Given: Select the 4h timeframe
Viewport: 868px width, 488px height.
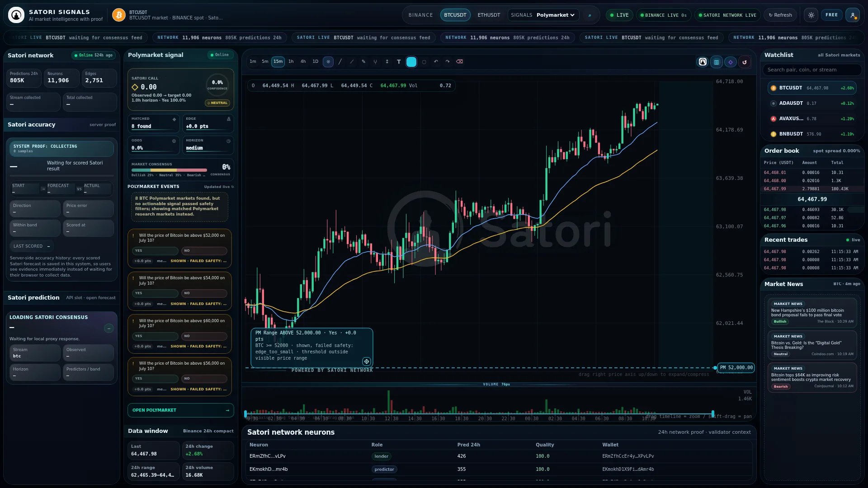Looking at the screenshot, I should tap(303, 62).
